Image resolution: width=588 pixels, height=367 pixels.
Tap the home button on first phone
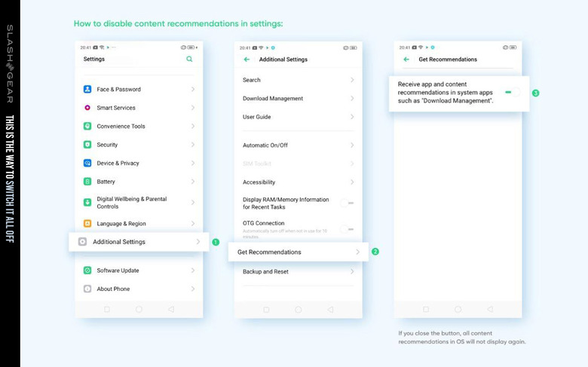(x=139, y=309)
